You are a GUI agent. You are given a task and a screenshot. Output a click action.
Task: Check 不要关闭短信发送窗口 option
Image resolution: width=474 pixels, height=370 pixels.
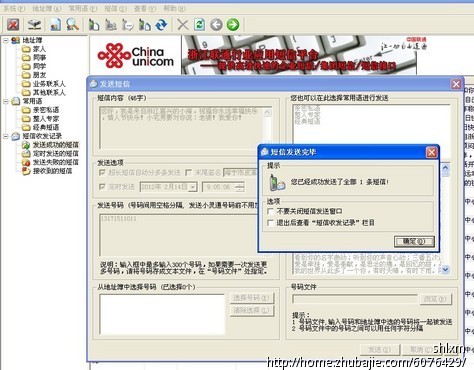pos(270,211)
